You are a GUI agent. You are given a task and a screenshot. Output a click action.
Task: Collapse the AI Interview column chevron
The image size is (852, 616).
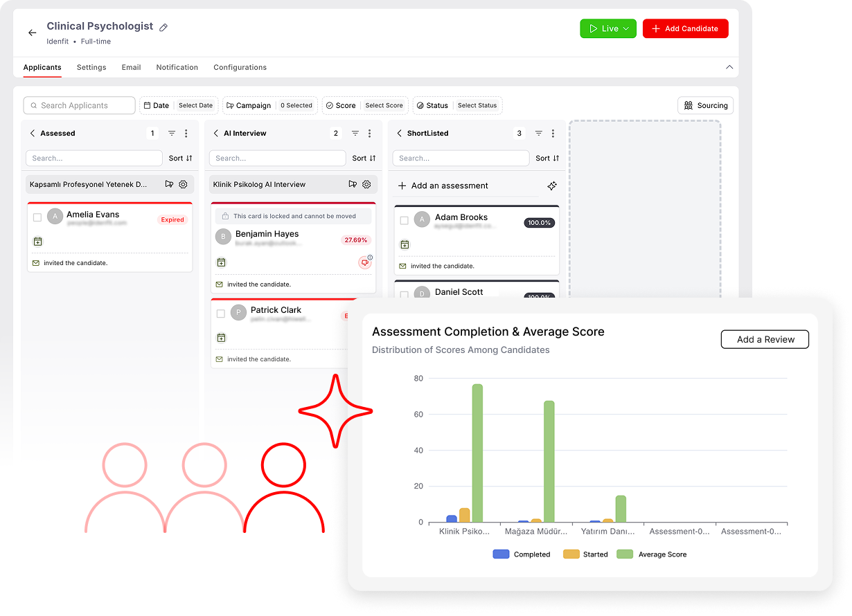215,133
